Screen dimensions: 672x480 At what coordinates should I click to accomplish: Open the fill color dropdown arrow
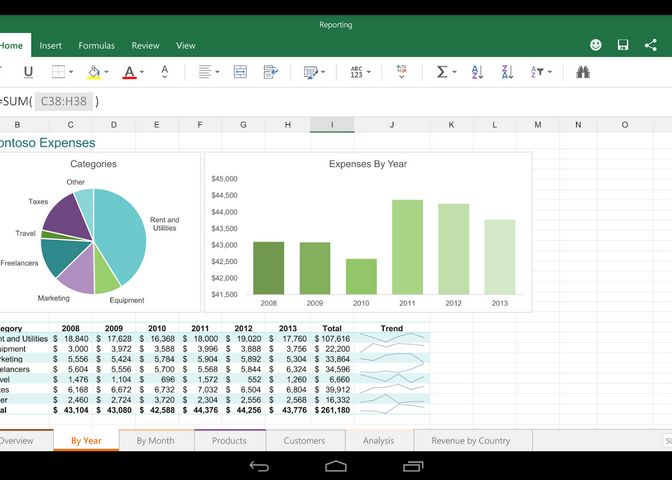click(x=107, y=72)
